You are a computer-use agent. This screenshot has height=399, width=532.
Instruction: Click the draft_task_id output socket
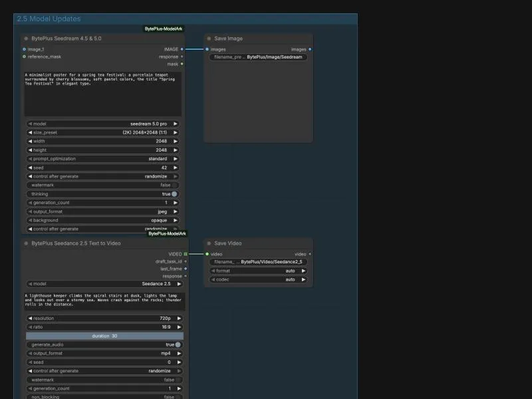[x=186, y=261]
